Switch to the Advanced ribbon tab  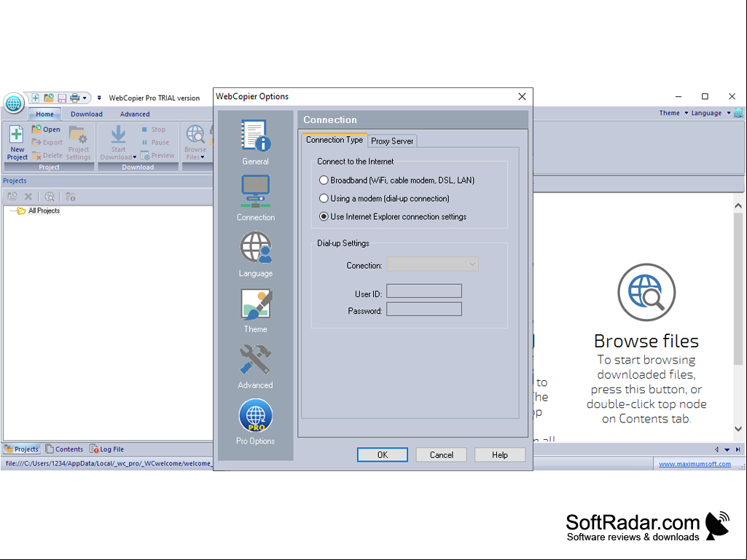pos(135,114)
